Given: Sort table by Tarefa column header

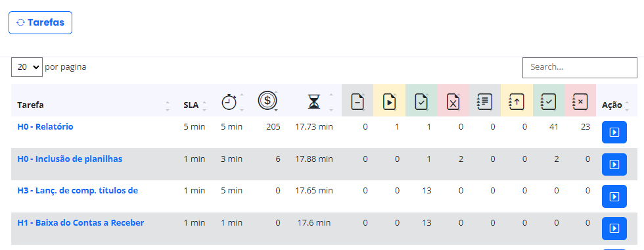Looking at the screenshot, I should pyautogui.click(x=30, y=105).
